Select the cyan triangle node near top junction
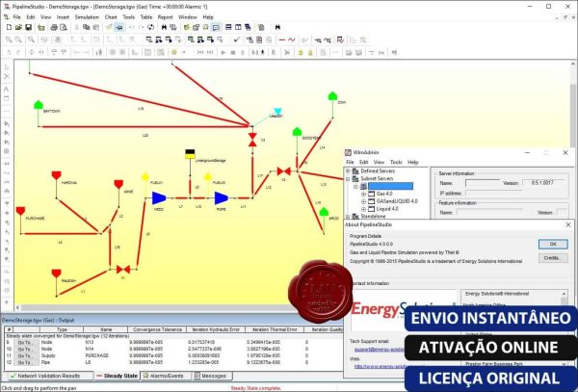Screen dimensions: 578x392 pos(277,111)
